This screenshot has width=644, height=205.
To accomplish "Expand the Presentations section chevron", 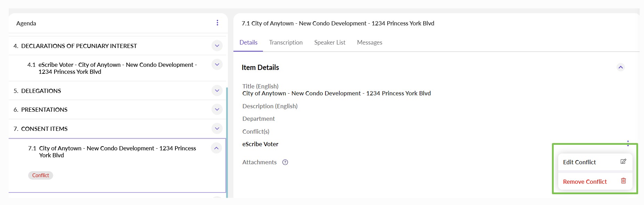I will coord(217,109).
